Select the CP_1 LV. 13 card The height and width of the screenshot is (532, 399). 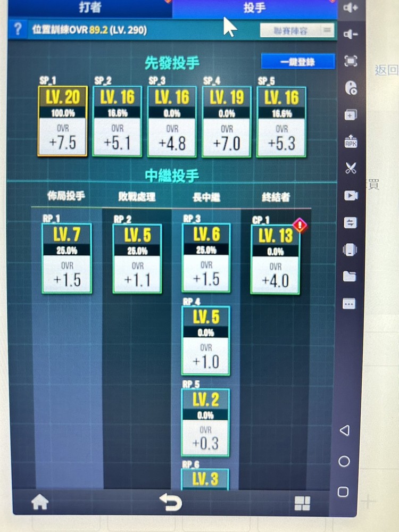point(275,259)
